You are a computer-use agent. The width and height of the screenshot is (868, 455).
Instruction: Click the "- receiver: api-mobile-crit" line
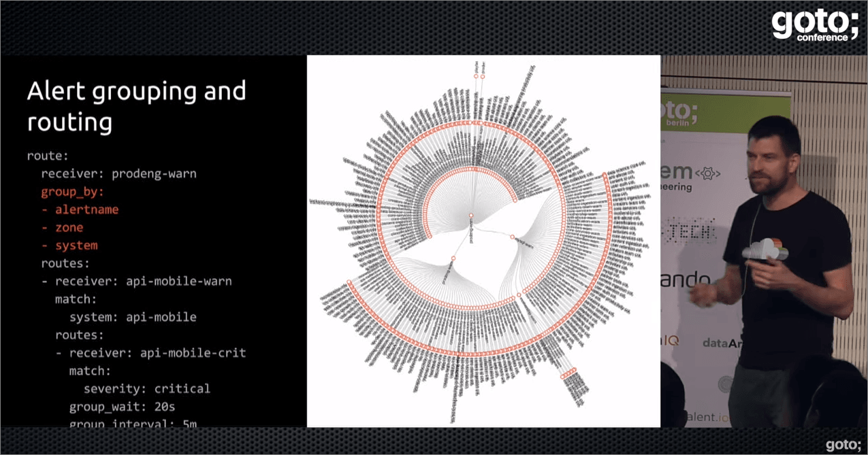click(150, 353)
